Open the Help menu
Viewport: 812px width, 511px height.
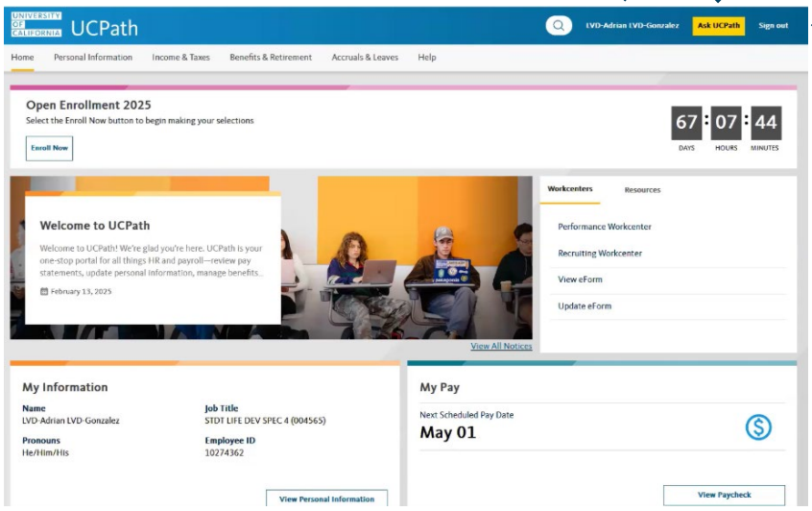427,58
